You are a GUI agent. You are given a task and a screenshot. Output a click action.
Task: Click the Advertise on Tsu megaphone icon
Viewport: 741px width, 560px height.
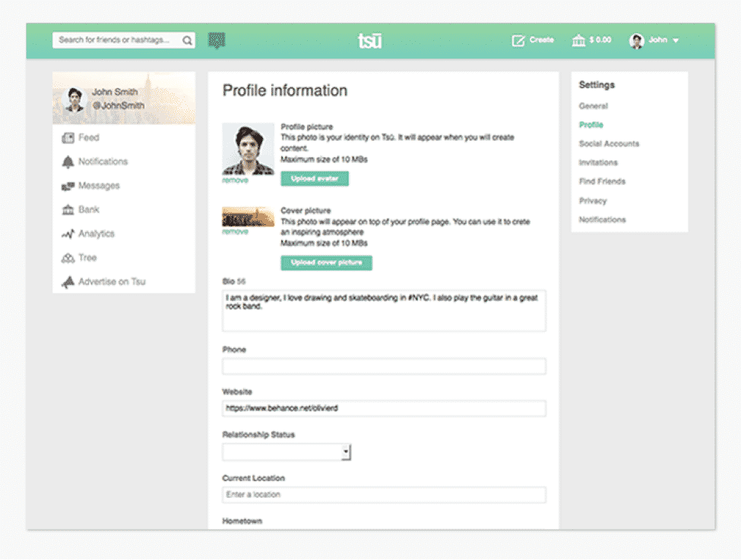68,282
